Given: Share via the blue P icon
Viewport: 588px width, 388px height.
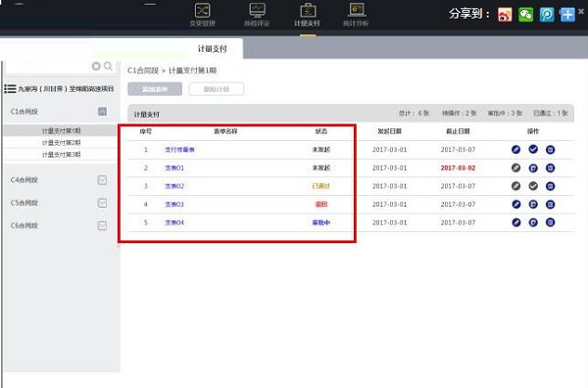Looking at the screenshot, I should 547,15.
